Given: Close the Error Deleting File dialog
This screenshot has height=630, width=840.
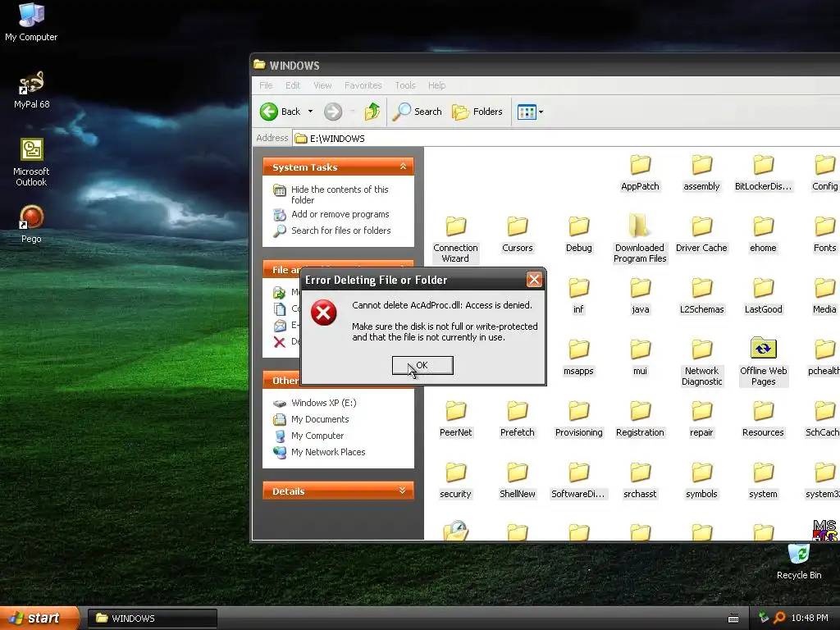Looking at the screenshot, I should [534, 279].
